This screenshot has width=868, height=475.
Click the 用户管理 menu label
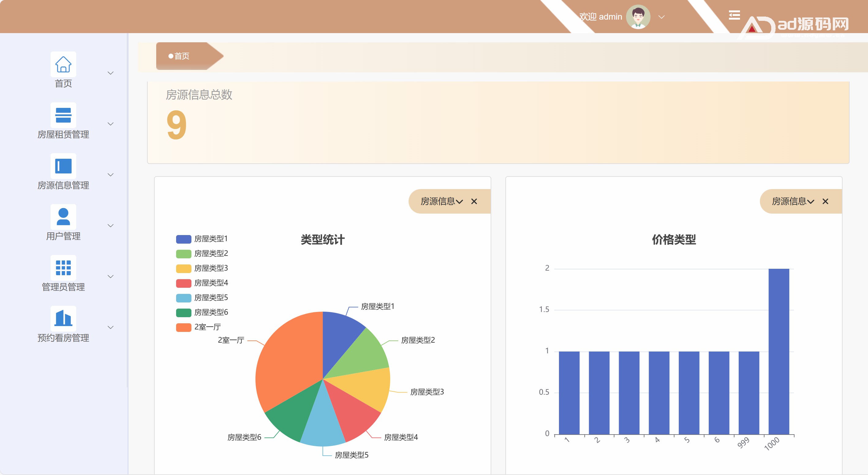(63, 236)
